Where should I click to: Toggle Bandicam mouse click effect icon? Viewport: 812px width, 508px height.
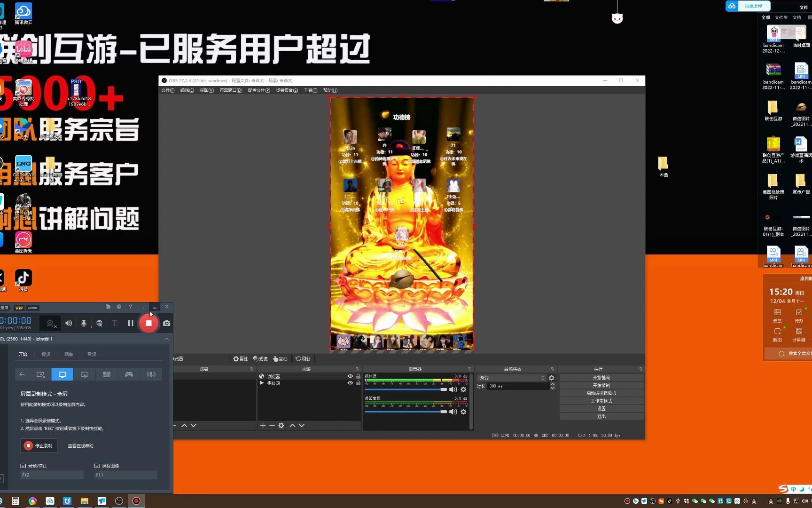click(x=100, y=323)
